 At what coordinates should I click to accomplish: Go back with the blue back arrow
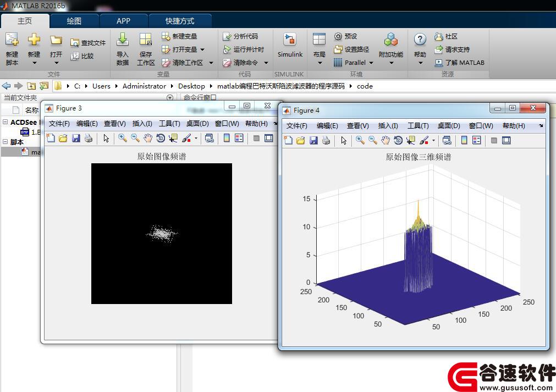point(7,86)
